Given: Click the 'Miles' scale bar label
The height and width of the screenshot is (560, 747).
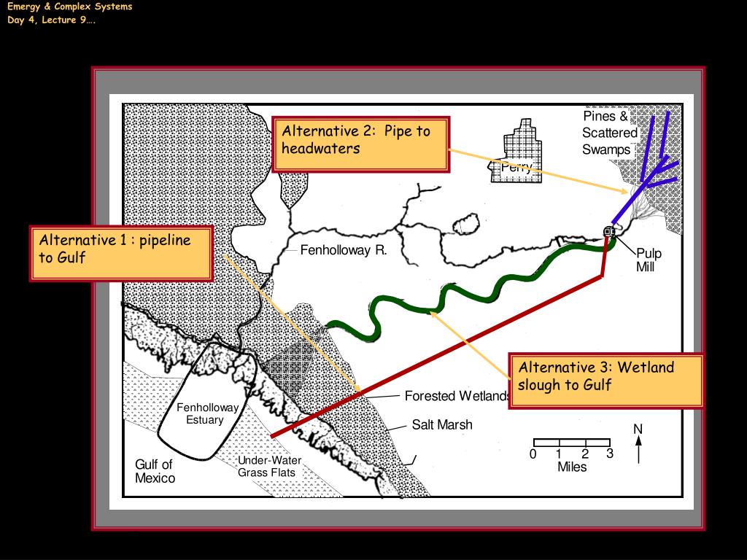Looking at the screenshot, I should (572, 467).
